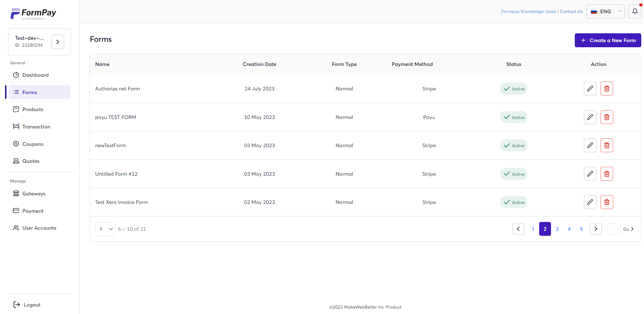Jump to page 4
The height and width of the screenshot is (314, 644).
click(x=569, y=229)
